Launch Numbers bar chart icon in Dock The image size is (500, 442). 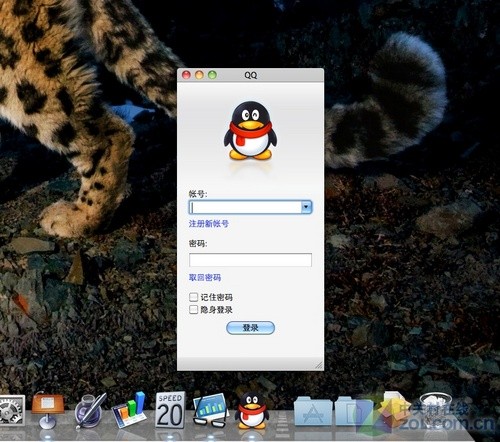(129, 410)
